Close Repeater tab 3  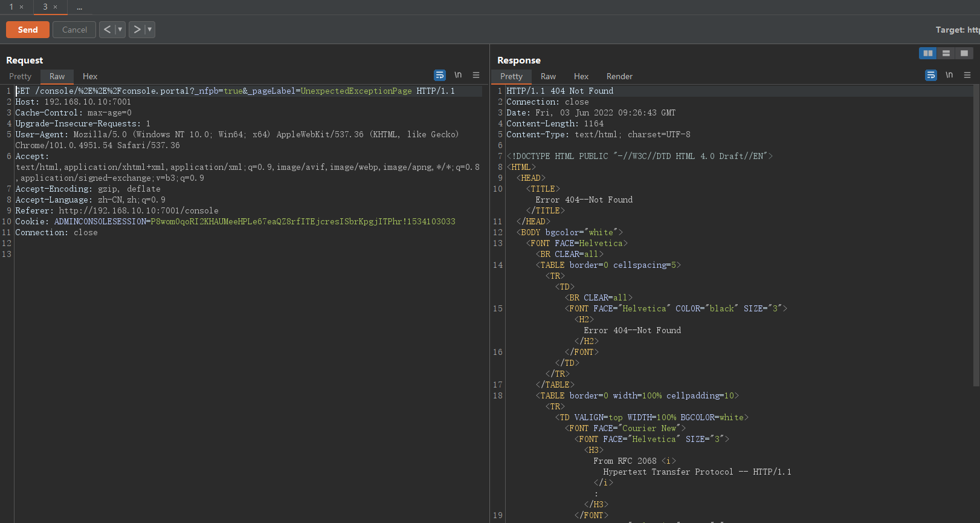(56, 7)
